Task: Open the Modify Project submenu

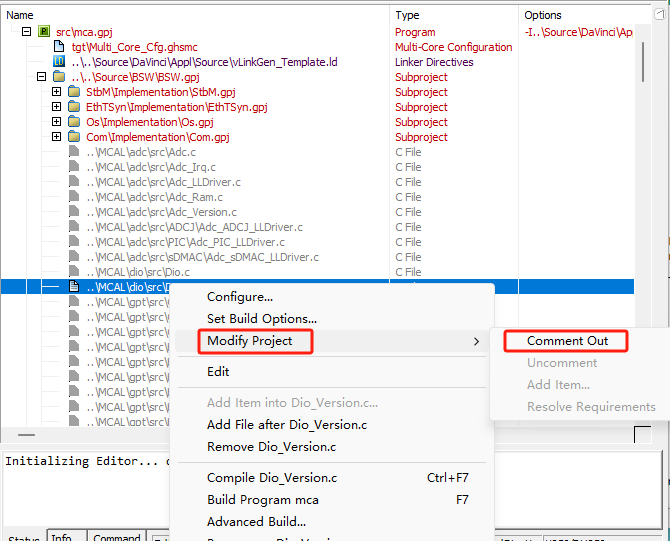Action: pyautogui.click(x=250, y=341)
